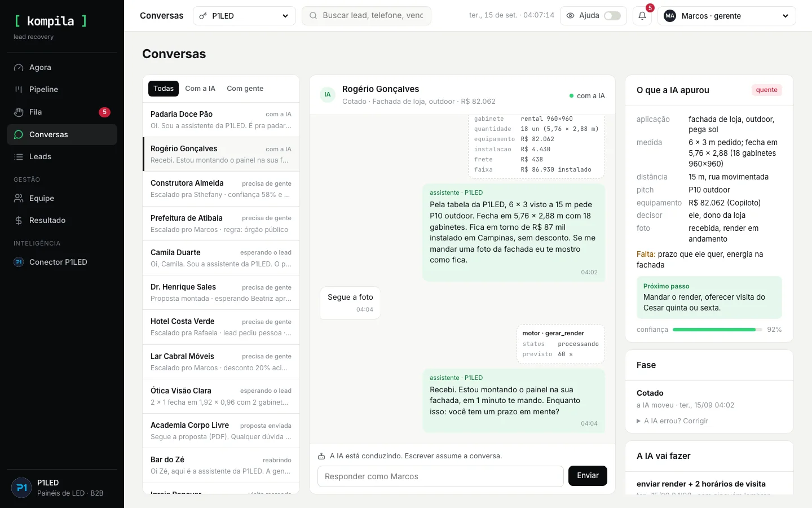Viewport: 812px width, 508px height.
Task: Expand the P1LED tenant dropdown
Action: pos(244,16)
